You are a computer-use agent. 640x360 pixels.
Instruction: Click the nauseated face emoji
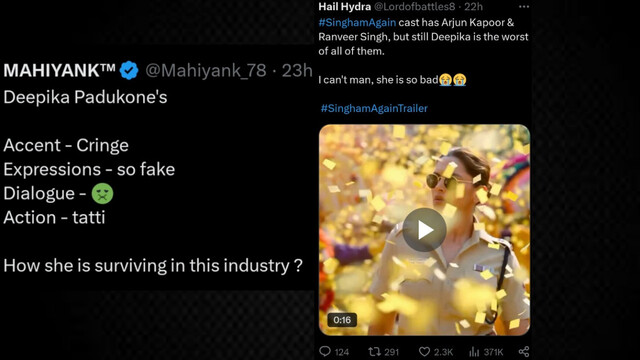pyautogui.click(x=102, y=193)
